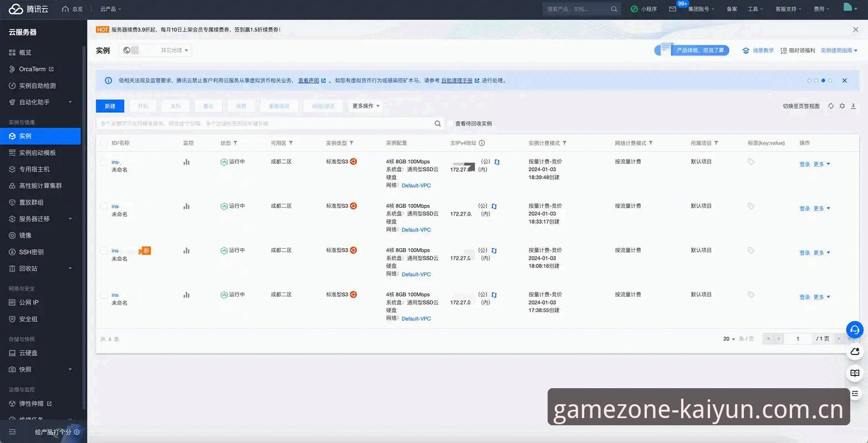
Task: Open the mail messages envelope icon
Action: click(x=672, y=9)
